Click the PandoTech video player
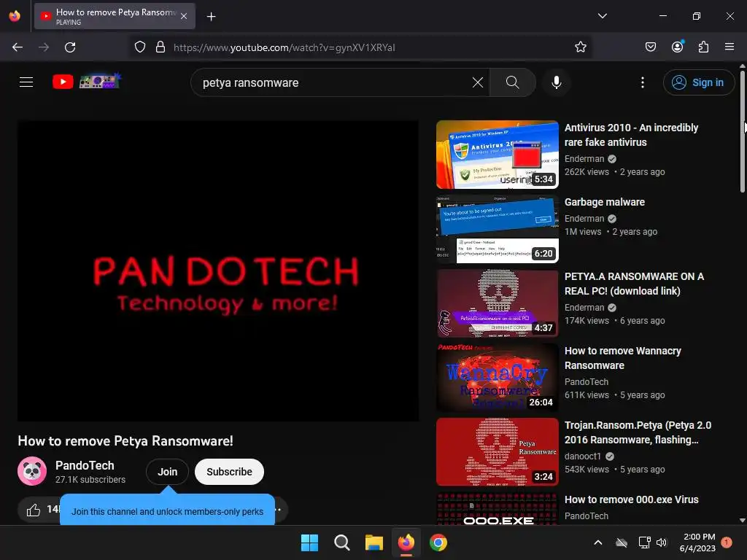The image size is (747, 560). (x=218, y=271)
